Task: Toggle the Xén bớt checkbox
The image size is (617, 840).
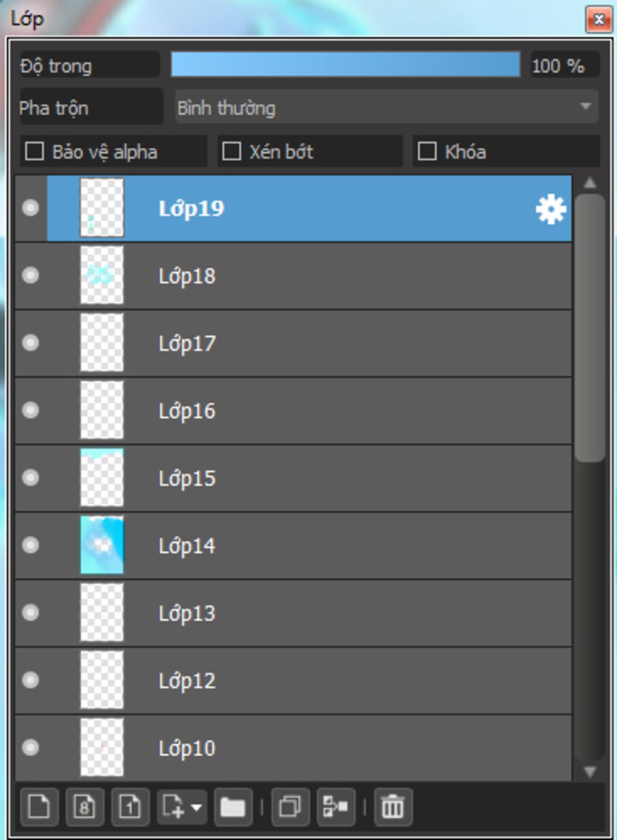Action: 231,151
